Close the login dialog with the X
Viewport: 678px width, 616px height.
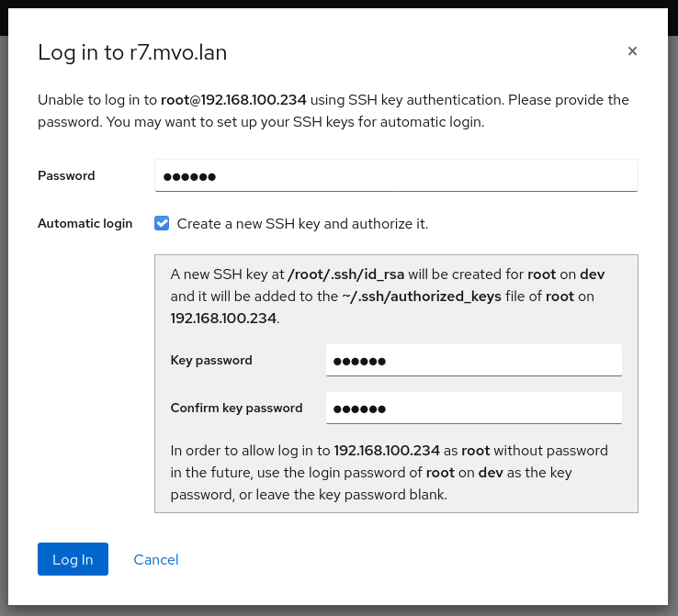pos(632,51)
